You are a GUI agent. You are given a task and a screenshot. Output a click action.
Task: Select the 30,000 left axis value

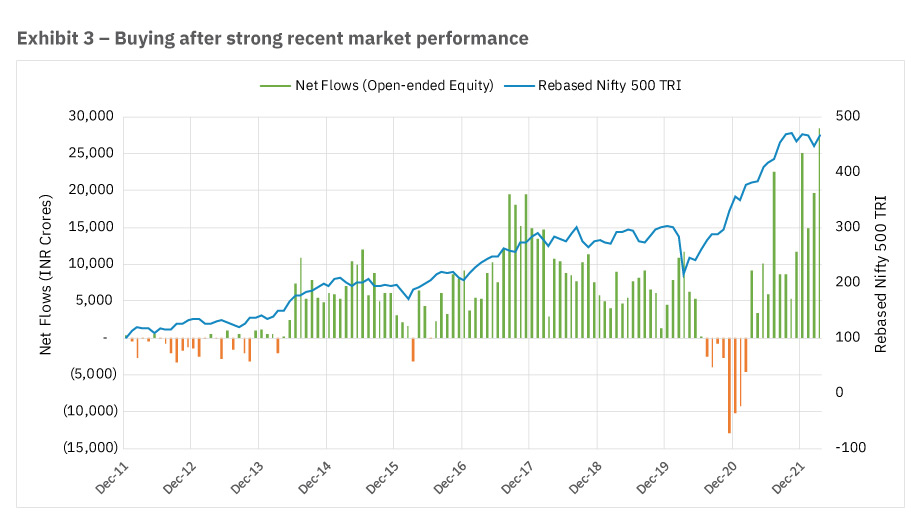point(91,116)
